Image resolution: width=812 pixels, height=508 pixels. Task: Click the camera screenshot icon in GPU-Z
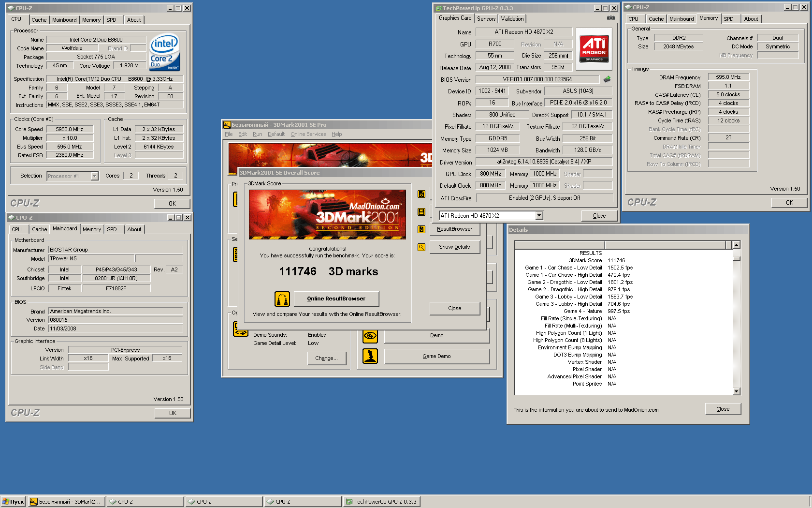tap(611, 18)
